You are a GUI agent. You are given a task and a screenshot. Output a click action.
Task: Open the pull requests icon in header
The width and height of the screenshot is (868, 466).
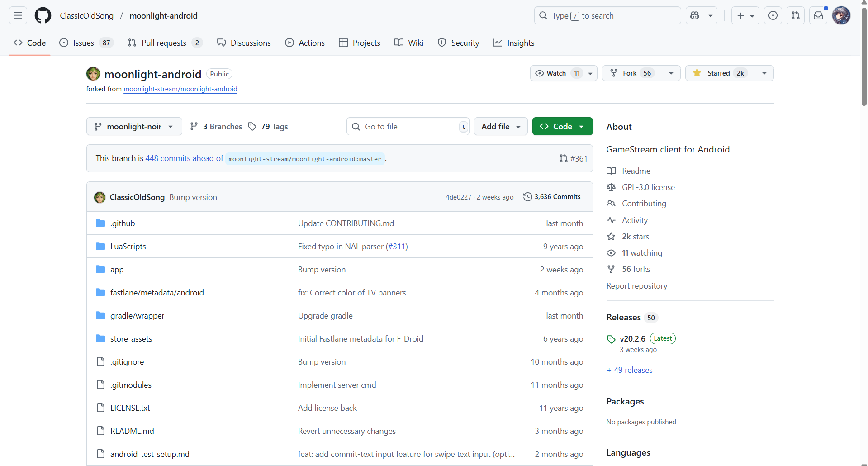(795, 16)
